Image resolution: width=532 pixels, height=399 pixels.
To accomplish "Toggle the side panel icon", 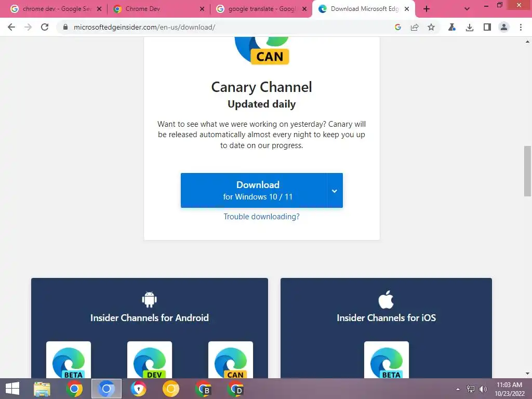I will [x=487, y=27].
